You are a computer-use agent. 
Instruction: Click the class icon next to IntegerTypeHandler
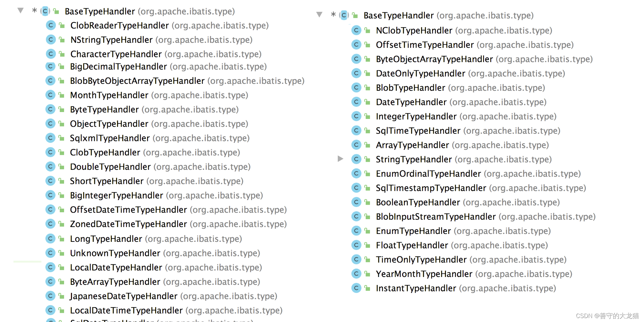[x=356, y=116]
